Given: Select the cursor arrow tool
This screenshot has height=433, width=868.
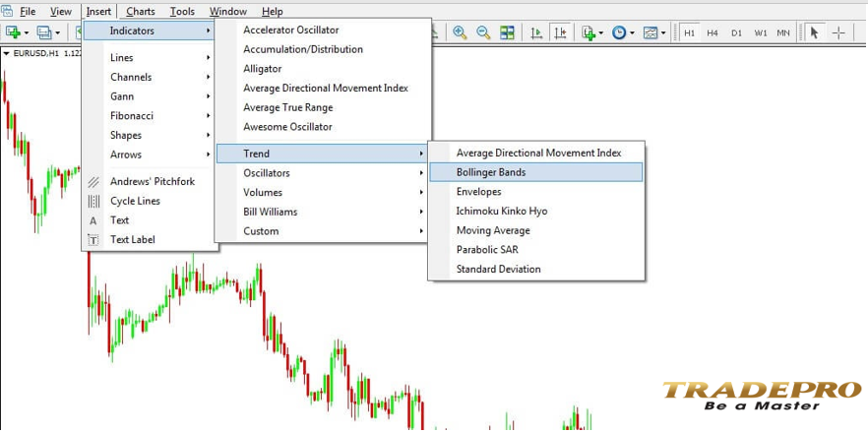Looking at the screenshot, I should coord(814,32).
